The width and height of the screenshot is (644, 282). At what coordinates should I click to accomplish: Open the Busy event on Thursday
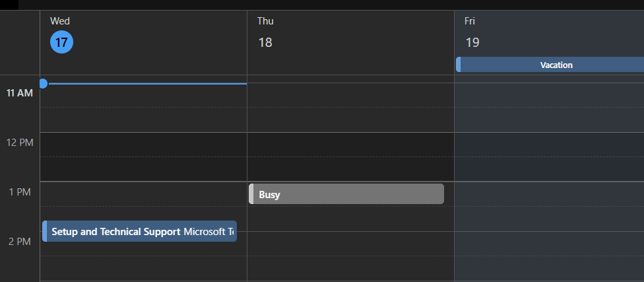(346, 194)
